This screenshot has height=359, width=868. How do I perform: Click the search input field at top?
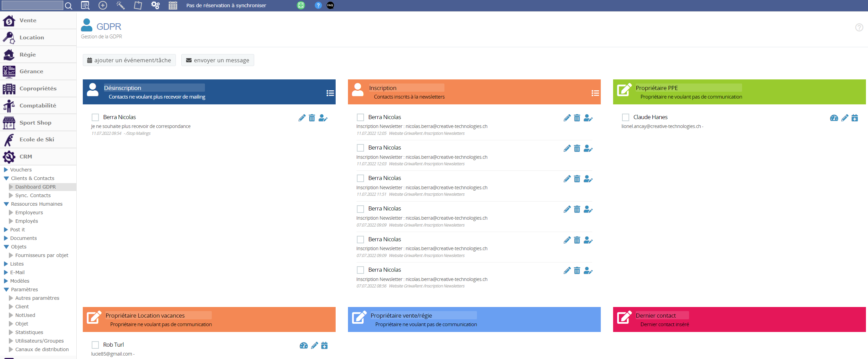pyautogui.click(x=33, y=5)
